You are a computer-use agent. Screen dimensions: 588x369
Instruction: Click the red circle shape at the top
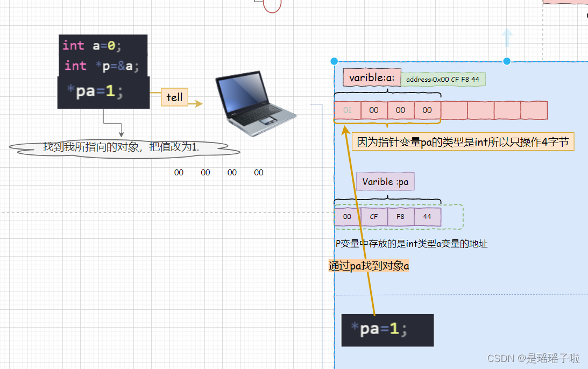[272, 5]
